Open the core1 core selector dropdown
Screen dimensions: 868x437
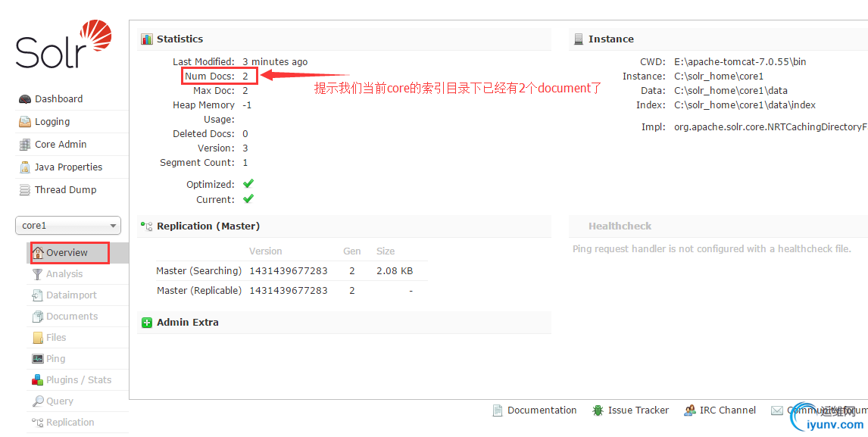pos(68,226)
